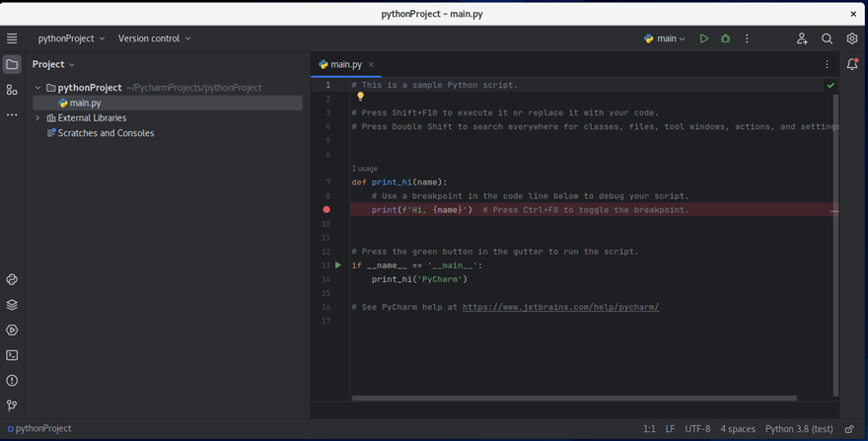Remove the breakpoint on line 9
The width and height of the screenshot is (868, 441).
[x=326, y=209]
